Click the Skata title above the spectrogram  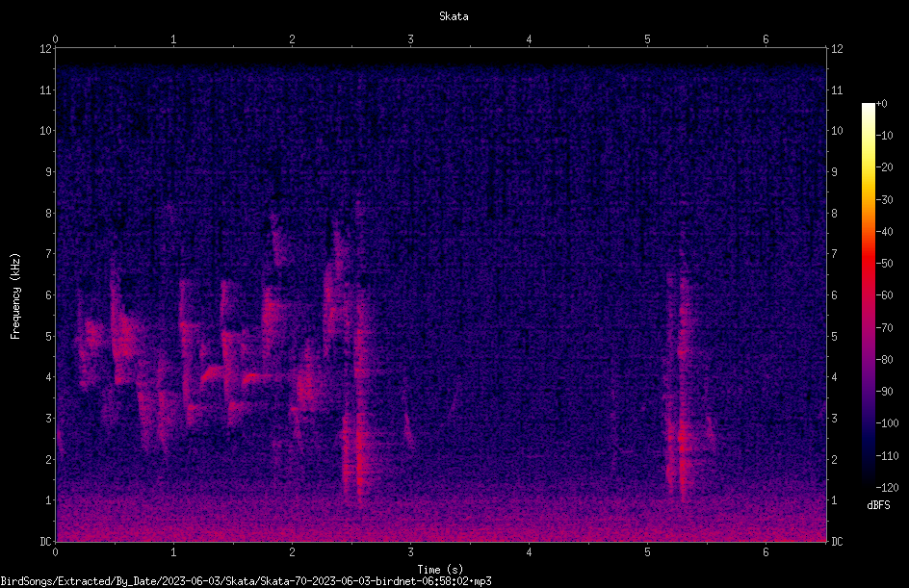tap(454, 16)
